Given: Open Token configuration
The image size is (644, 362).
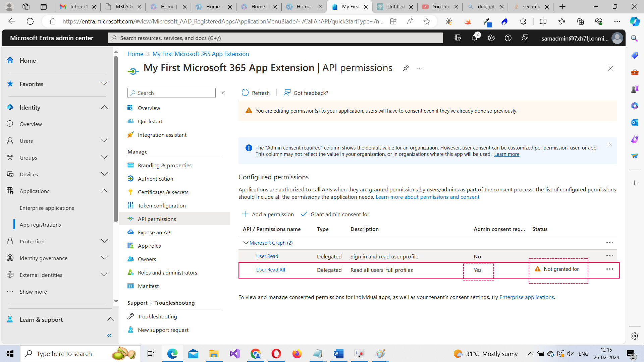Looking at the screenshot, I should pos(162,205).
